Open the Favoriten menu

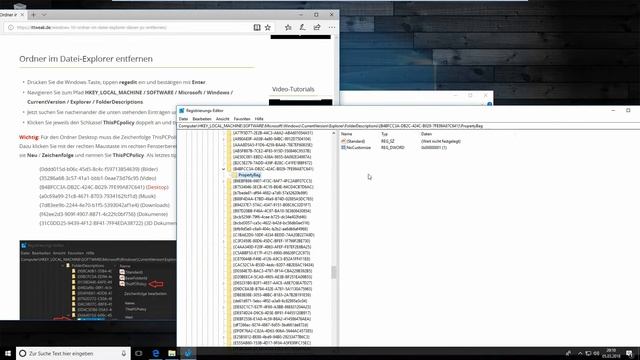(242, 119)
